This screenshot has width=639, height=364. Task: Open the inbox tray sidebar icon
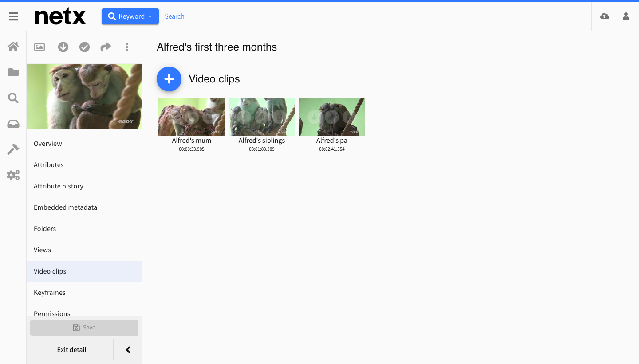[13, 124]
